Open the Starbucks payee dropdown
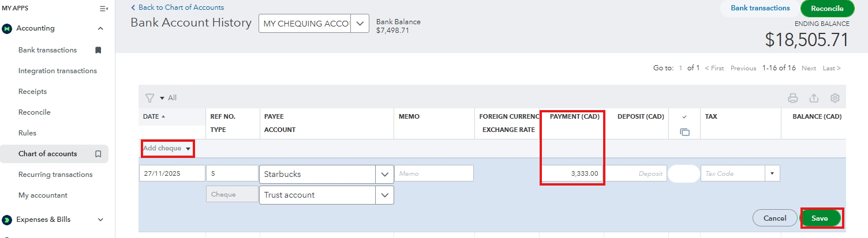The height and width of the screenshot is (238, 868). (x=384, y=174)
